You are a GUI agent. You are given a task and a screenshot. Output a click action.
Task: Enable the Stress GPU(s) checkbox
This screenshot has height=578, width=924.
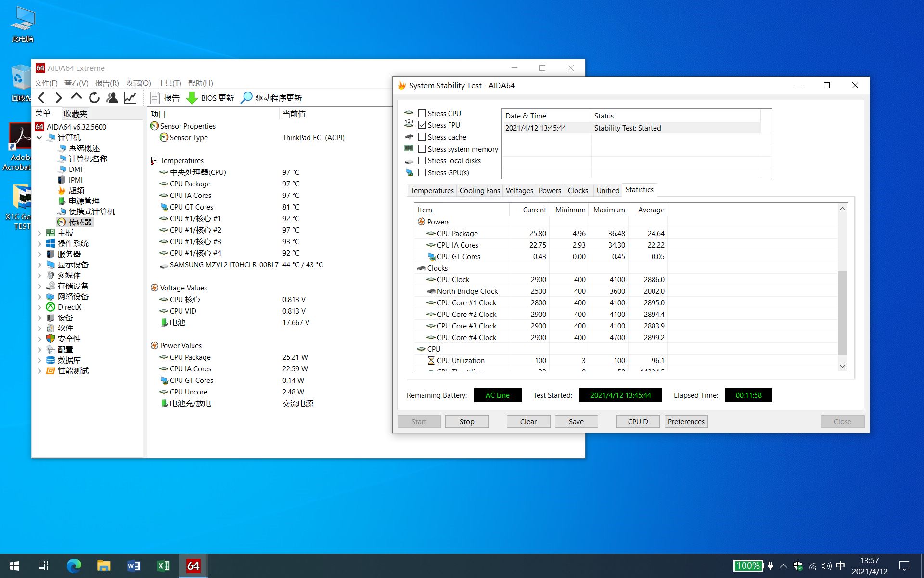point(422,172)
